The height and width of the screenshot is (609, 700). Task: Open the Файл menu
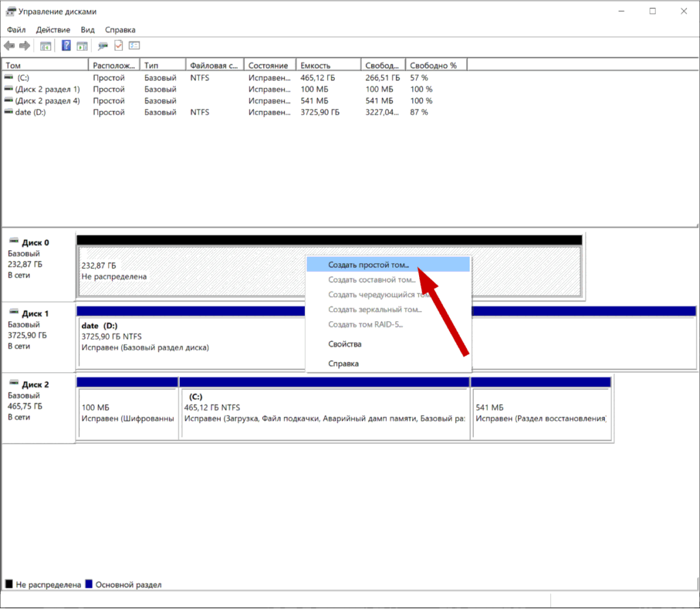(x=16, y=30)
